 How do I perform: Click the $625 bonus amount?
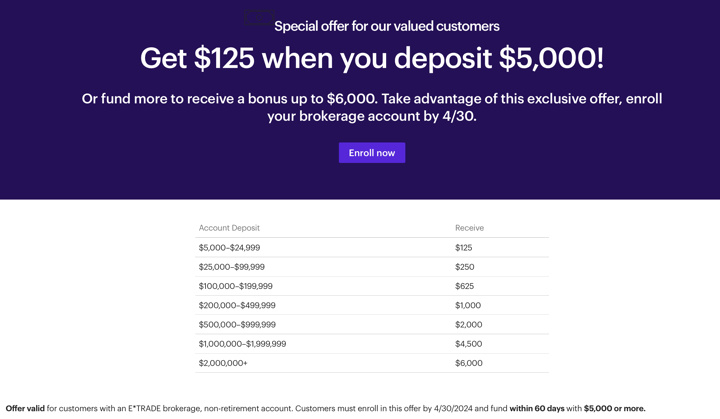tap(465, 286)
